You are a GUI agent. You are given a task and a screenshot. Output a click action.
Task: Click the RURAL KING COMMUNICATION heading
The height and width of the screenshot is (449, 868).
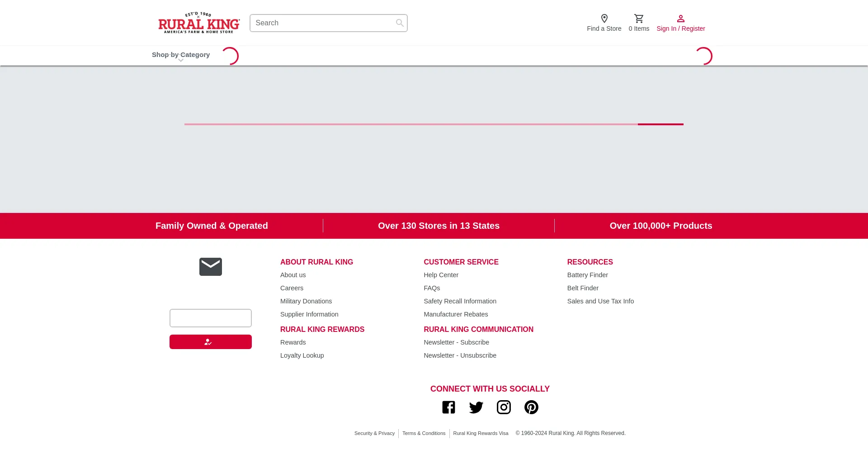click(478, 329)
